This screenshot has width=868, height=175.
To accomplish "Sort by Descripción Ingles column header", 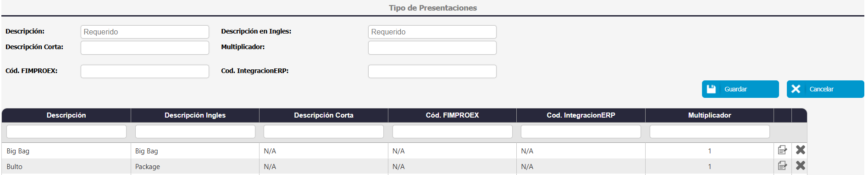I will (195, 115).
